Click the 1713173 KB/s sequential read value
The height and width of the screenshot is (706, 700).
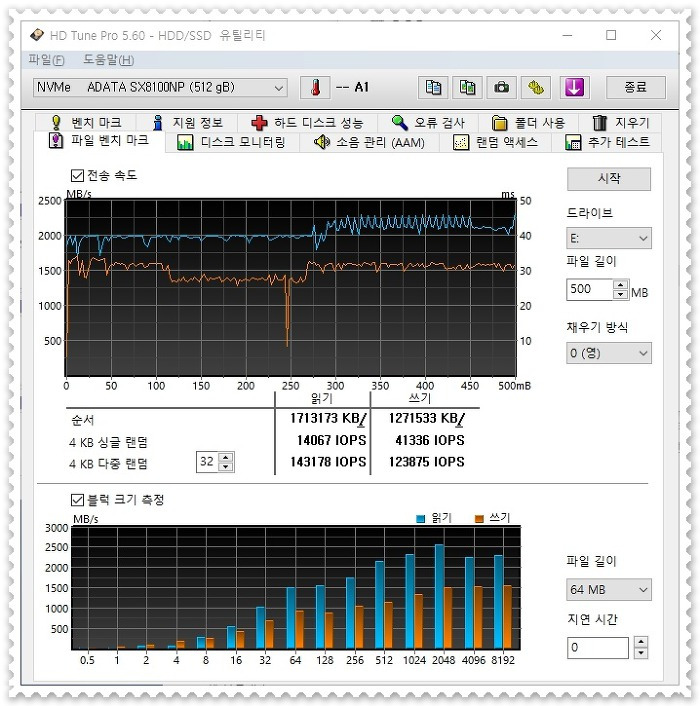tap(328, 419)
